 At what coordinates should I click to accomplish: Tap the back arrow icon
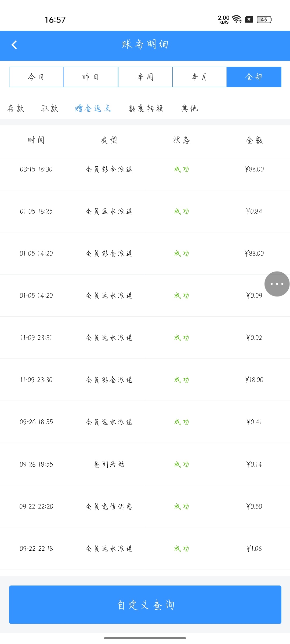point(15,45)
